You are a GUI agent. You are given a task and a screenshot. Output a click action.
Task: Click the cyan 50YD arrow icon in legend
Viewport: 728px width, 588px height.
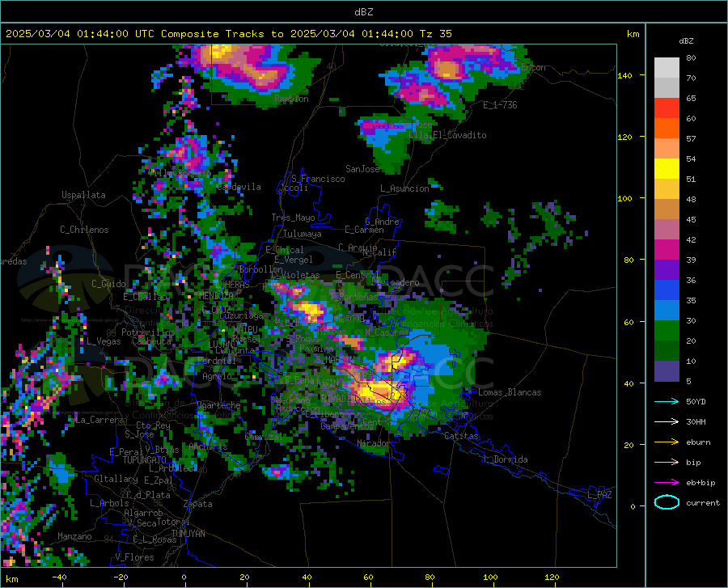pyautogui.click(x=667, y=401)
